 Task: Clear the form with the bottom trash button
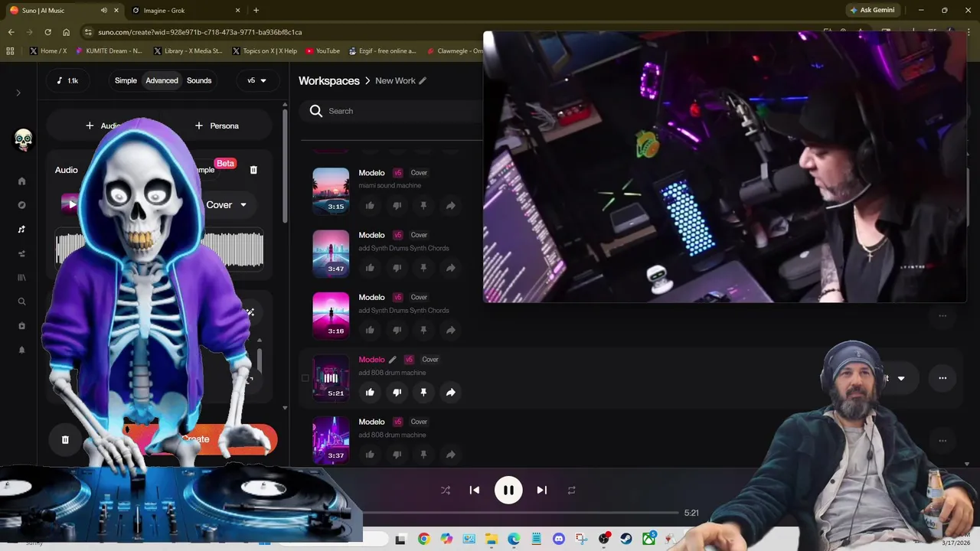coord(65,439)
